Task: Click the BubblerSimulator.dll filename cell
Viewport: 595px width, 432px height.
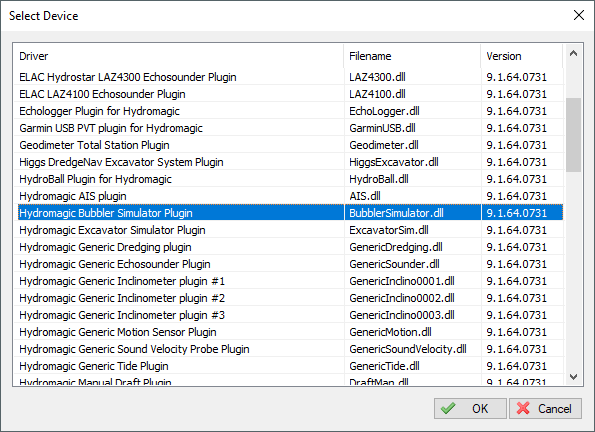Action: click(412, 213)
